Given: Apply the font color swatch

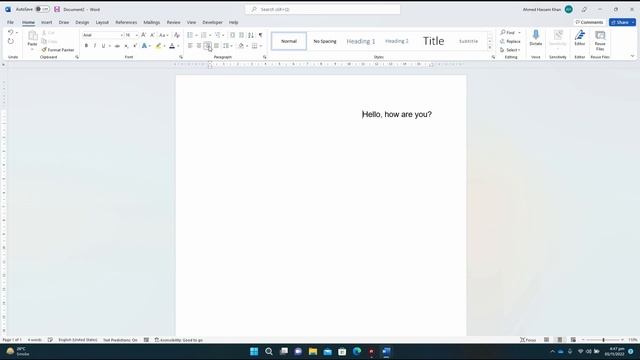Looking at the screenshot, I should (x=172, y=46).
